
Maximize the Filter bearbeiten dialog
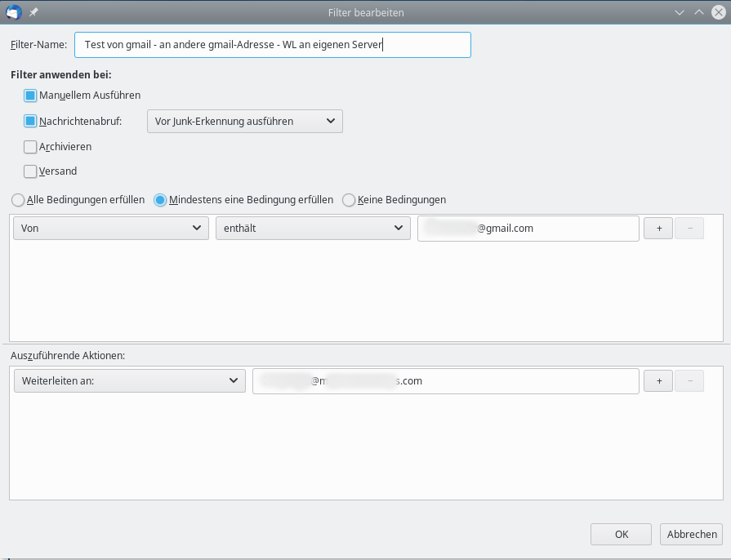coord(699,12)
